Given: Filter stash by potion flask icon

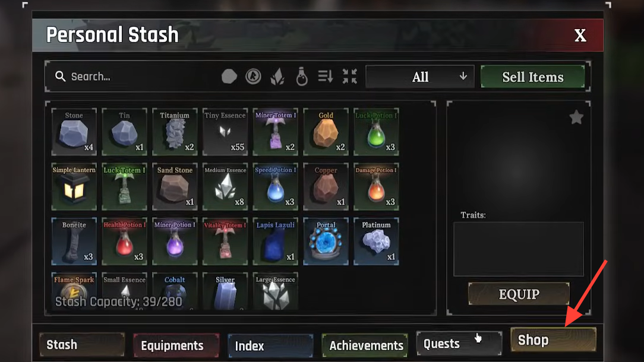Looking at the screenshot, I should [301, 77].
